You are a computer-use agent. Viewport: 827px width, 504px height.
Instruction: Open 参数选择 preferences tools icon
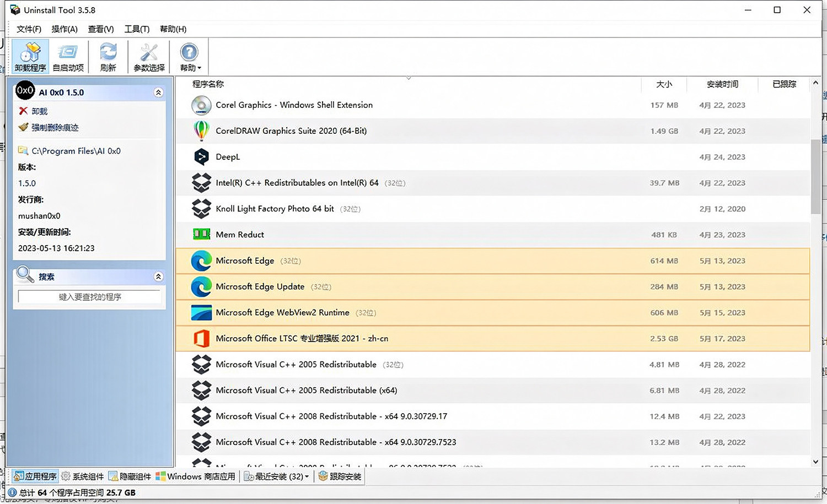[x=149, y=56]
